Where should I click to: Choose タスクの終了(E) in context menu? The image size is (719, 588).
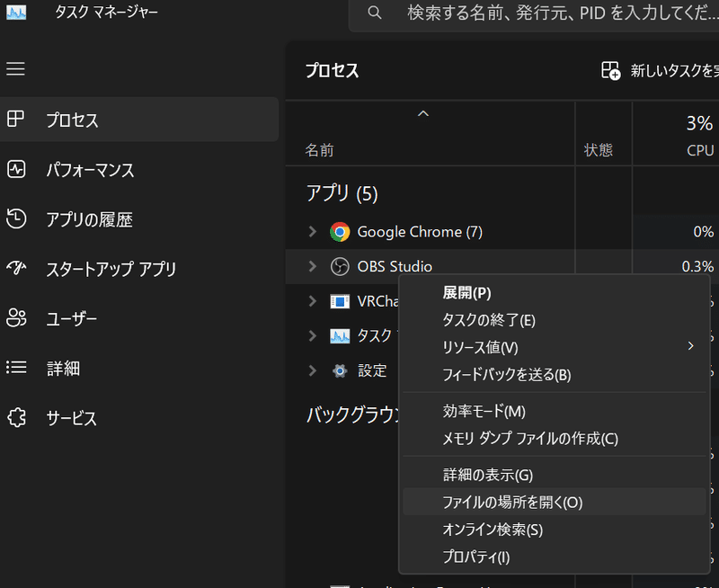pyautogui.click(x=554, y=320)
